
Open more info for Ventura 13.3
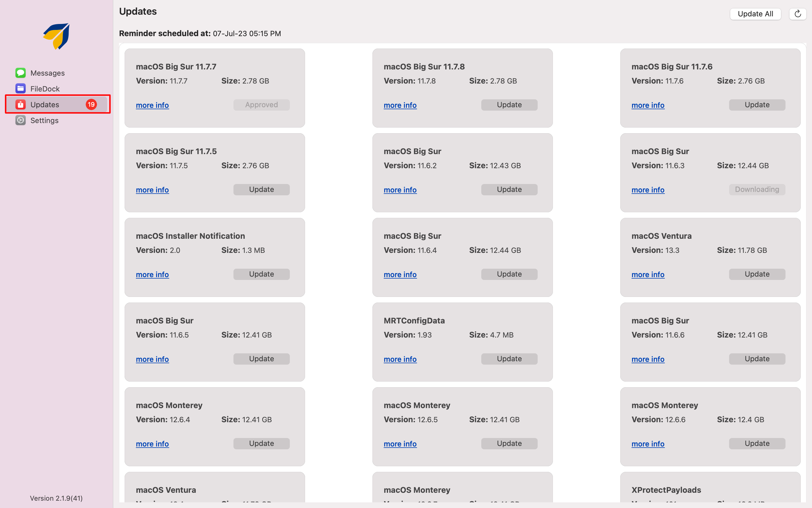click(648, 275)
